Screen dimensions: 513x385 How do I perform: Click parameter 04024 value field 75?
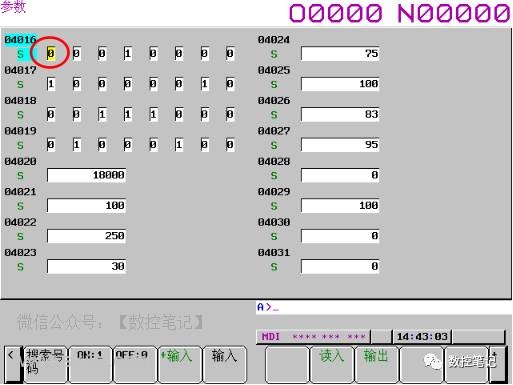[340, 53]
